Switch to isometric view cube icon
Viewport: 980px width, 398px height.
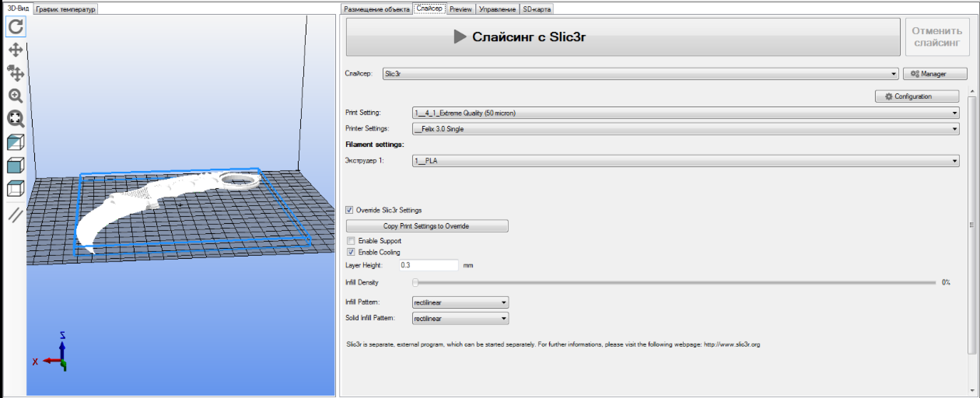click(16, 142)
